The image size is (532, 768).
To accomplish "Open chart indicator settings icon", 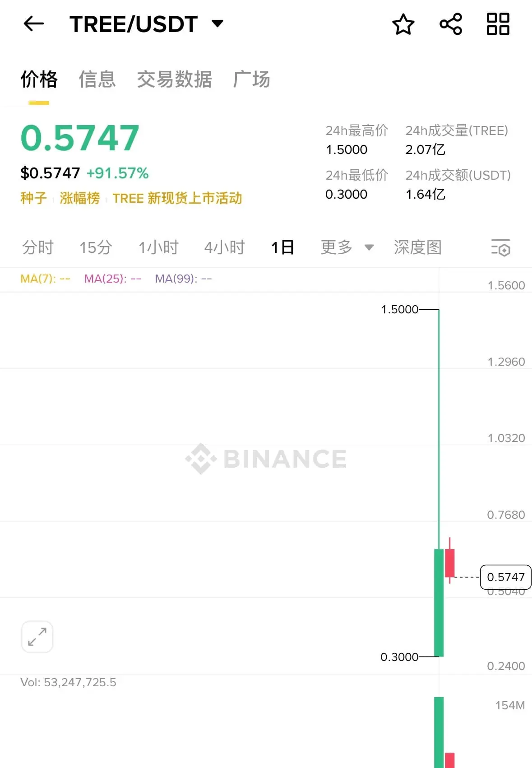I will [x=500, y=247].
